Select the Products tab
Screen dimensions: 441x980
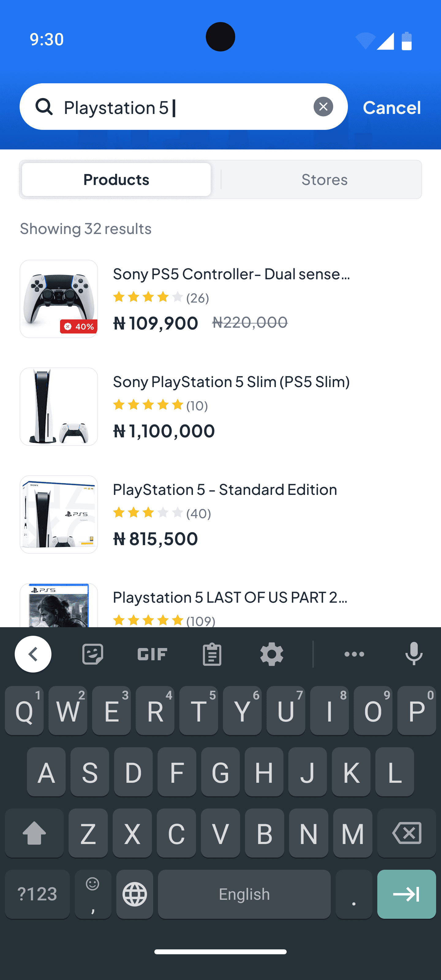click(x=116, y=179)
